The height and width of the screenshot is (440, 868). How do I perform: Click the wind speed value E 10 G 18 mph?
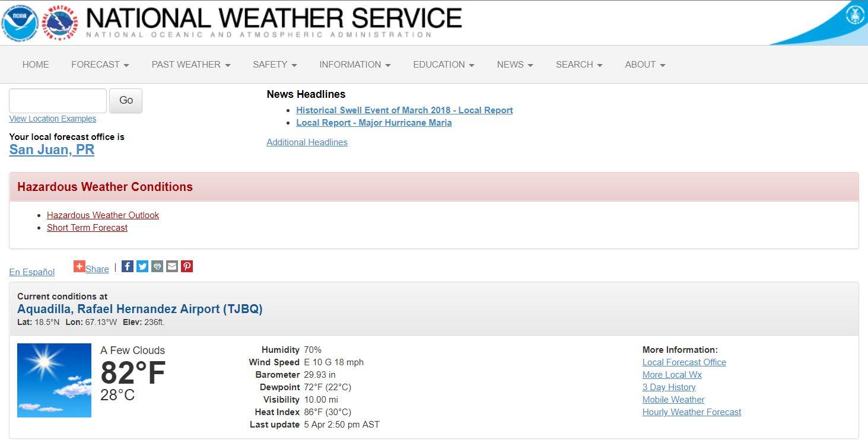point(333,362)
